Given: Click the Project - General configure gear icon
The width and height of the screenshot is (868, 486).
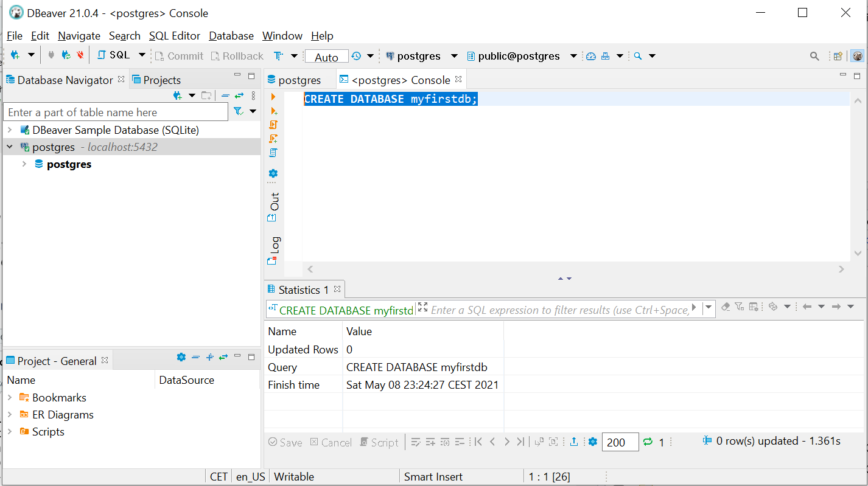Looking at the screenshot, I should coord(181,357).
